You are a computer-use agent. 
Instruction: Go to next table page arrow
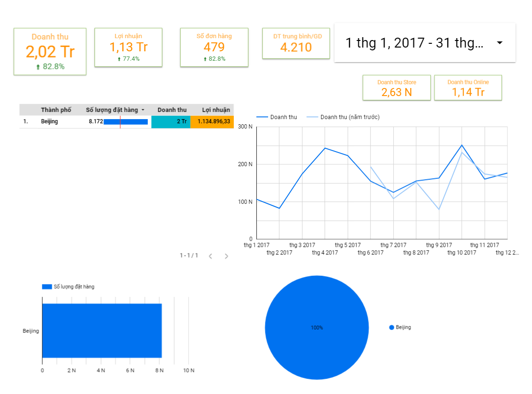[x=226, y=256]
